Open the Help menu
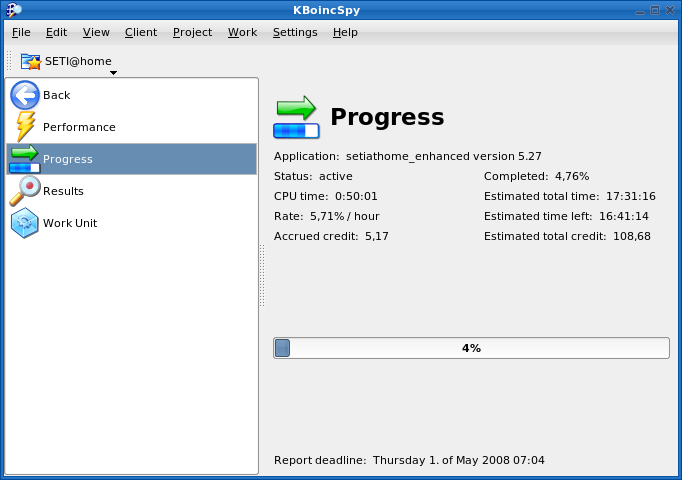Image resolution: width=682 pixels, height=480 pixels. (x=345, y=32)
